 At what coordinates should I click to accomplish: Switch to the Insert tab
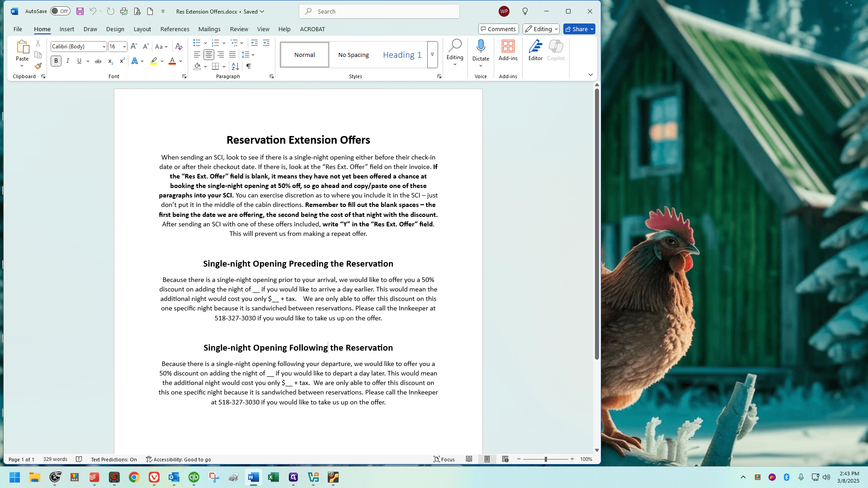[67, 29]
